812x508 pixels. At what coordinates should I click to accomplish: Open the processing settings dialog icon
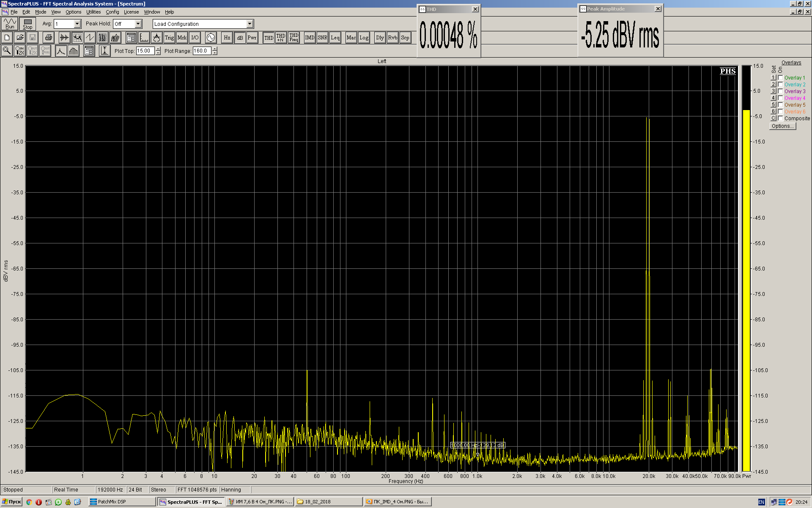tap(131, 38)
